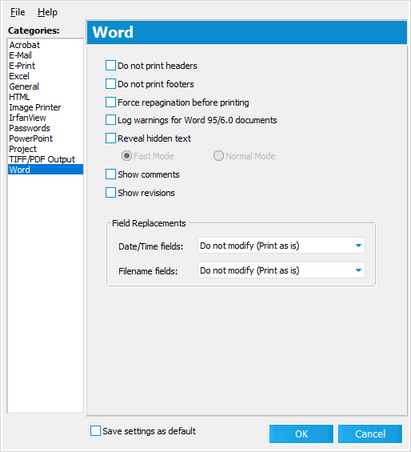Select Normal Mode radio button
Screen dimensions: 411x452
[218, 156]
